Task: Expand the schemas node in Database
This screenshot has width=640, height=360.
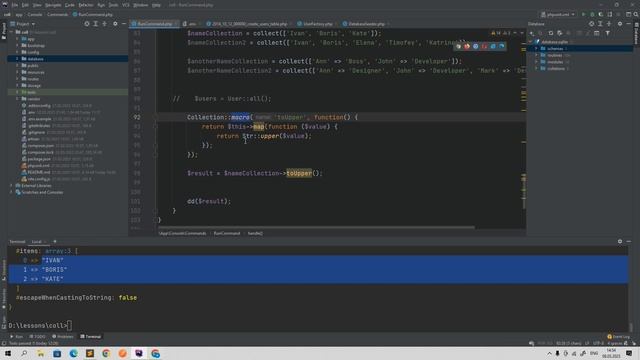Action: 536,49
